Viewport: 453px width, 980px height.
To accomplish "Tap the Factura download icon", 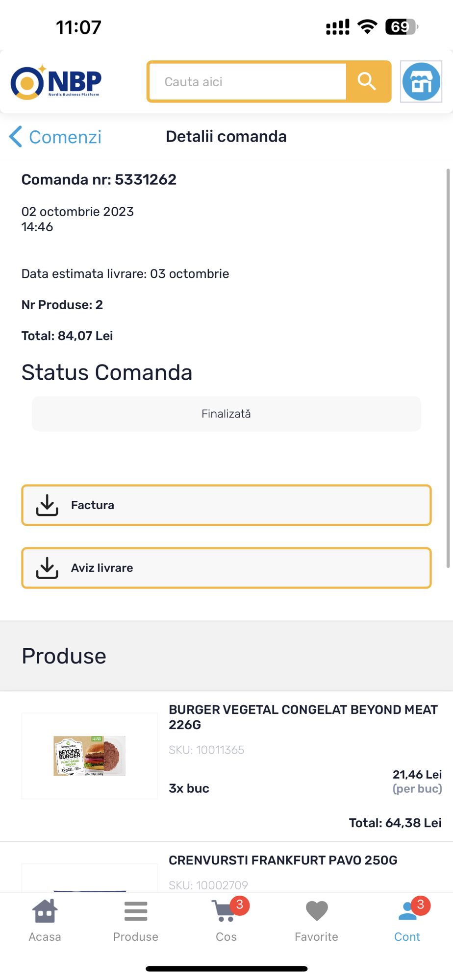I will coord(47,505).
